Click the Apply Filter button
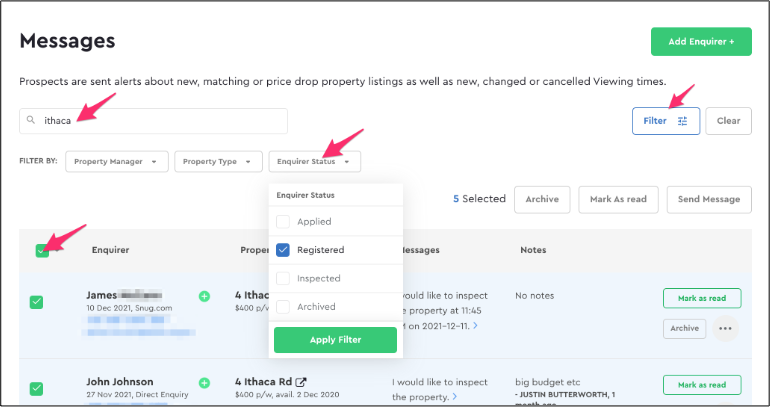 [335, 340]
